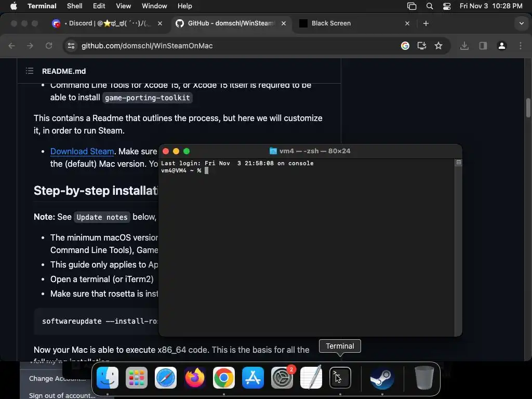The image size is (532, 399).
Task: Click Chrome back arrow button
Action: [x=11, y=46]
